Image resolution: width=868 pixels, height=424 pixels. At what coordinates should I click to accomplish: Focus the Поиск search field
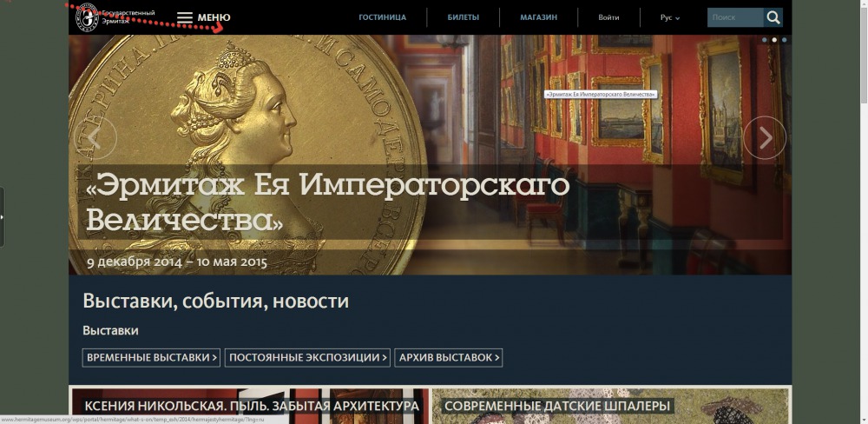pos(735,17)
